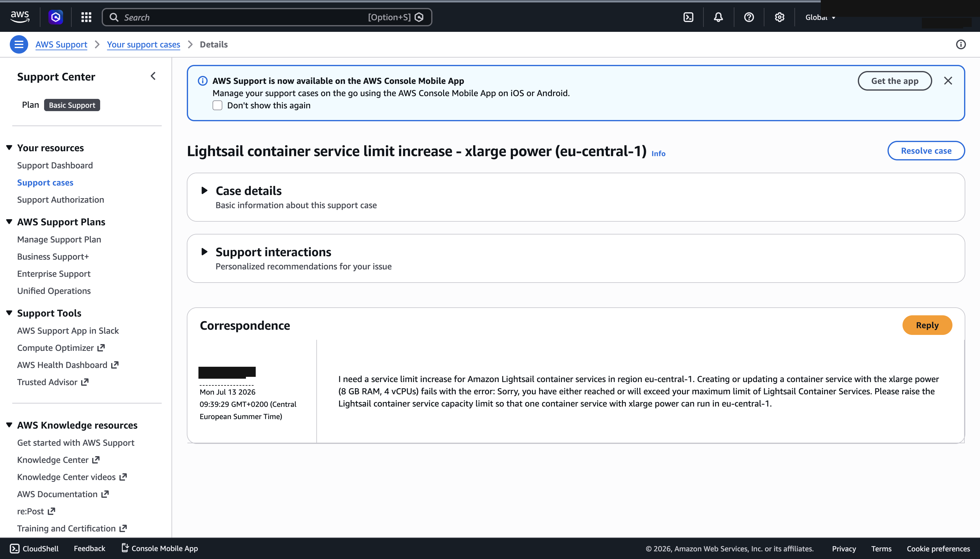980x559 pixels.
Task: Click the external link icon next to AWS Health Dashboard
Action: 115,365
